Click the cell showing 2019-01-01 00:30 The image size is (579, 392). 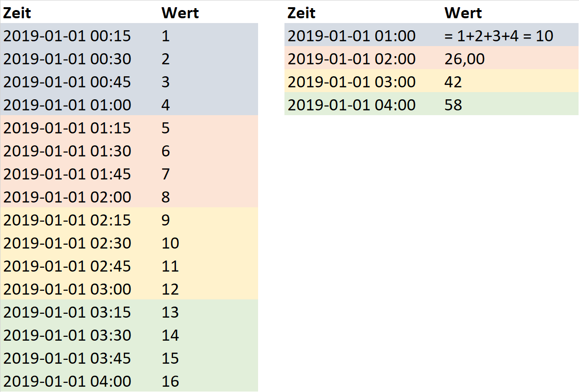tap(67, 59)
